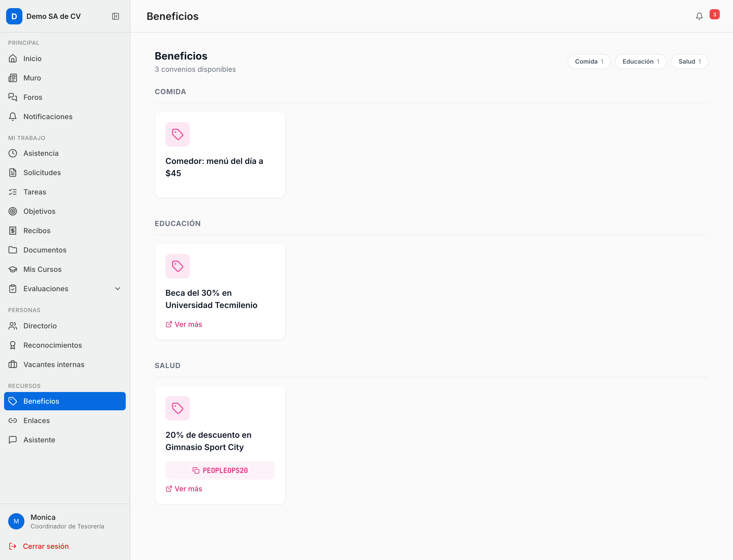Click the Recibos receipt icon
Screen dimensions: 733x560
click(x=13, y=231)
